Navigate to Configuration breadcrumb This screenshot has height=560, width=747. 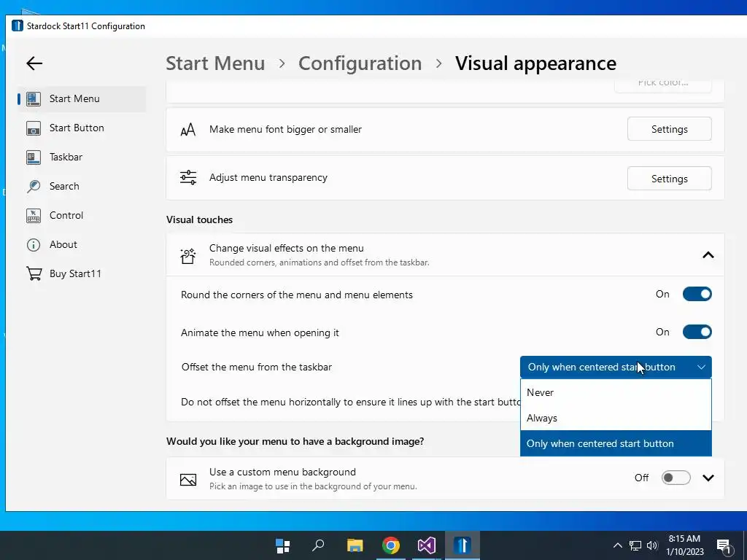pyautogui.click(x=360, y=63)
